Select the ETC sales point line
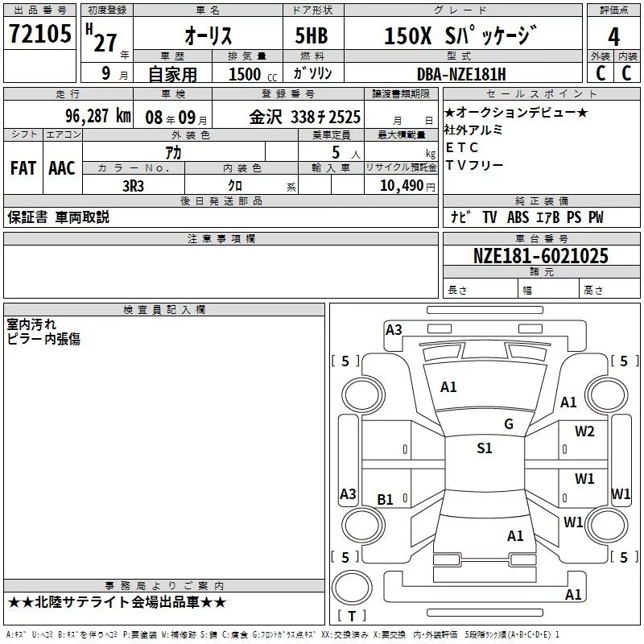 tap(462, 147)
